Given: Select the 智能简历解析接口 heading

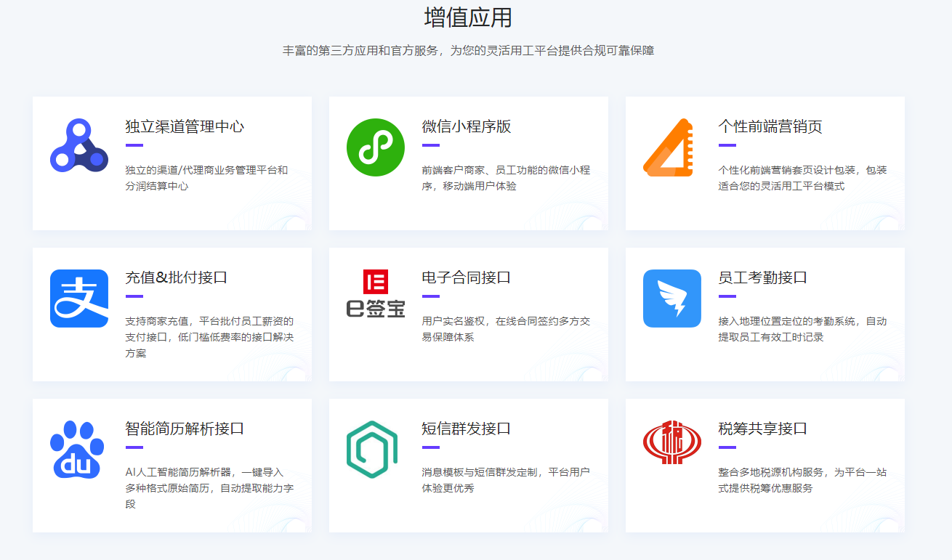Looking at the screenshot, I should pos(185,429).
